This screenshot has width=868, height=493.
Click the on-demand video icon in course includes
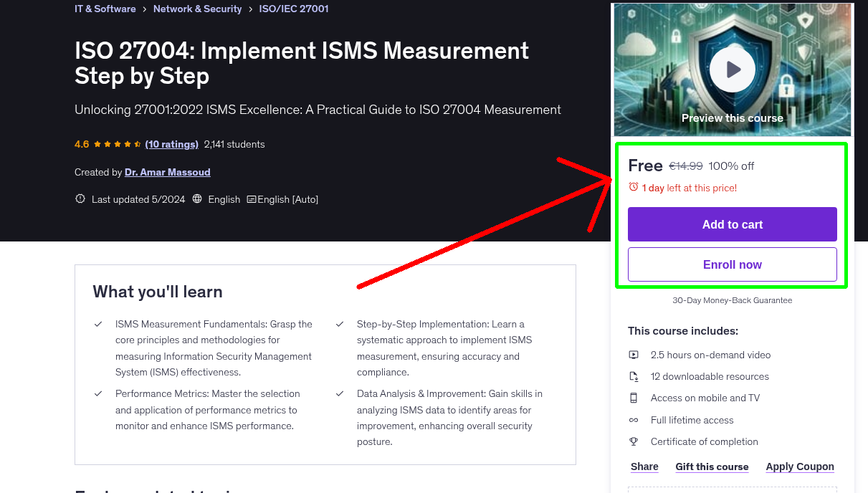pos(634,354)
